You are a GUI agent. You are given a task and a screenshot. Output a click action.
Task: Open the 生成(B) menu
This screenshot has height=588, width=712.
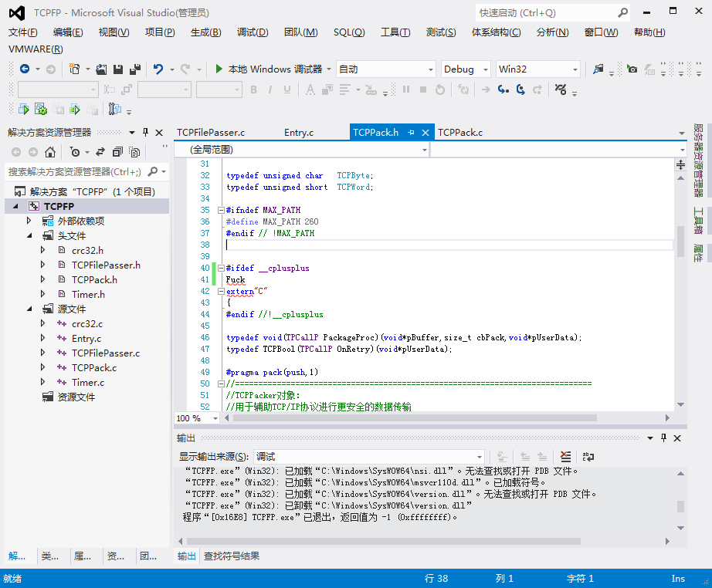(205, 32)
